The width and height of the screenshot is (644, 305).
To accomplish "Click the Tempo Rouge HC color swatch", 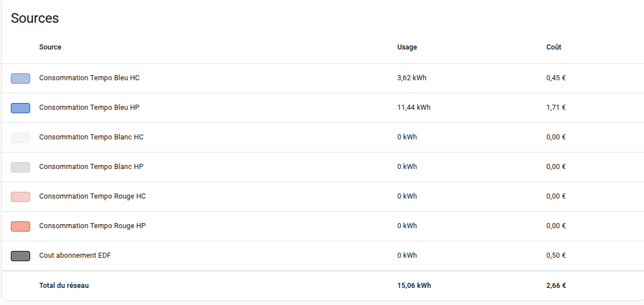I will pos(20,197).
